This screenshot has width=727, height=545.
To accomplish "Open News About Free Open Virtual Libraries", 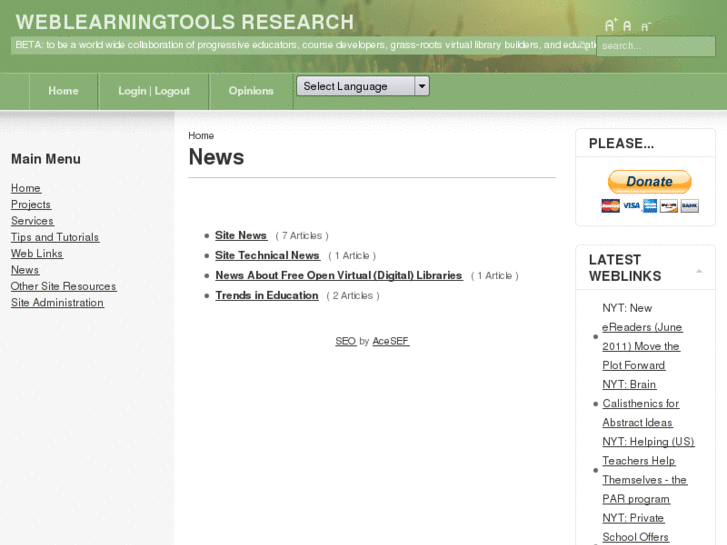I will click(x=339, y=275).
